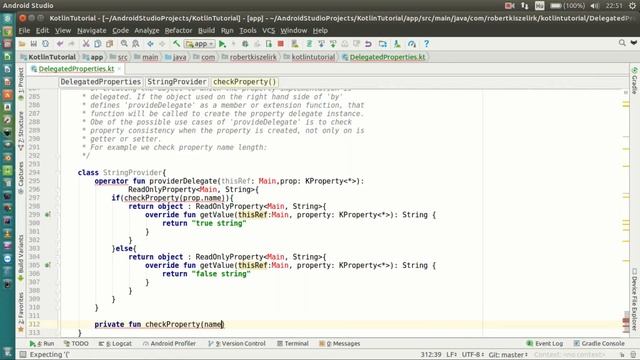Click the Navigate Back arrow icon

[x=151, y=44]
